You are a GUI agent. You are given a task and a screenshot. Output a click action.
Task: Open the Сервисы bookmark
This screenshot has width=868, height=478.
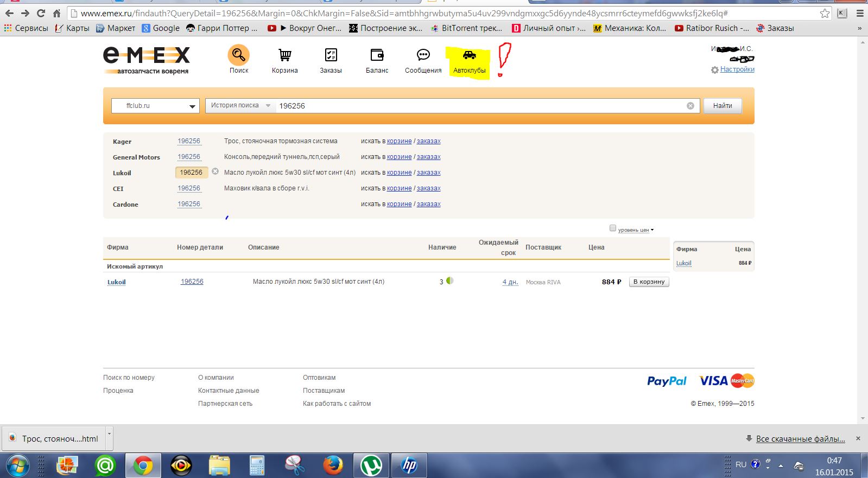pyautogui.click(x=26, y=28)
